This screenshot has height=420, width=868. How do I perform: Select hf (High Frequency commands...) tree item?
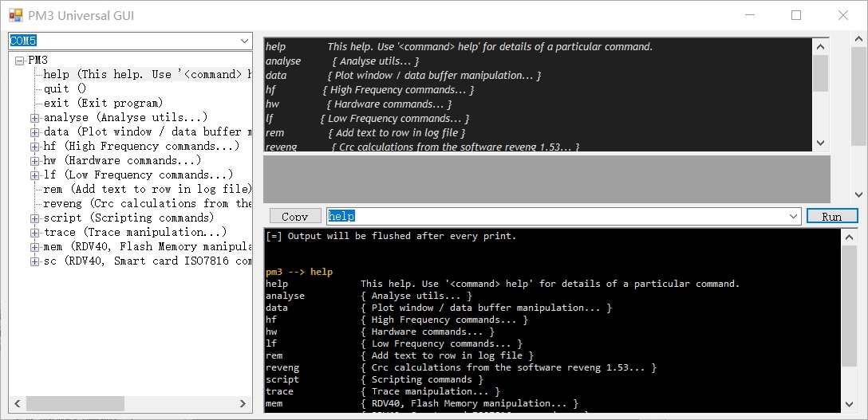coord(142,146)
